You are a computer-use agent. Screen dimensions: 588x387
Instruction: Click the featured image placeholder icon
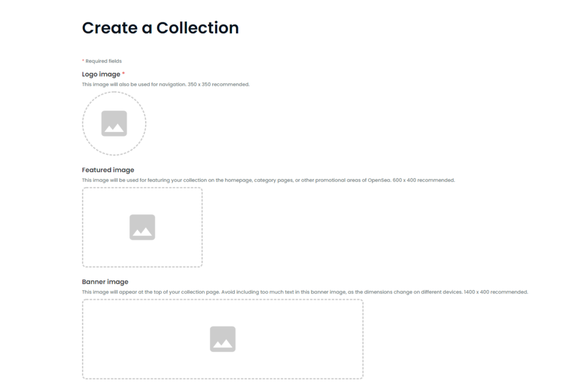coord(142,227)
